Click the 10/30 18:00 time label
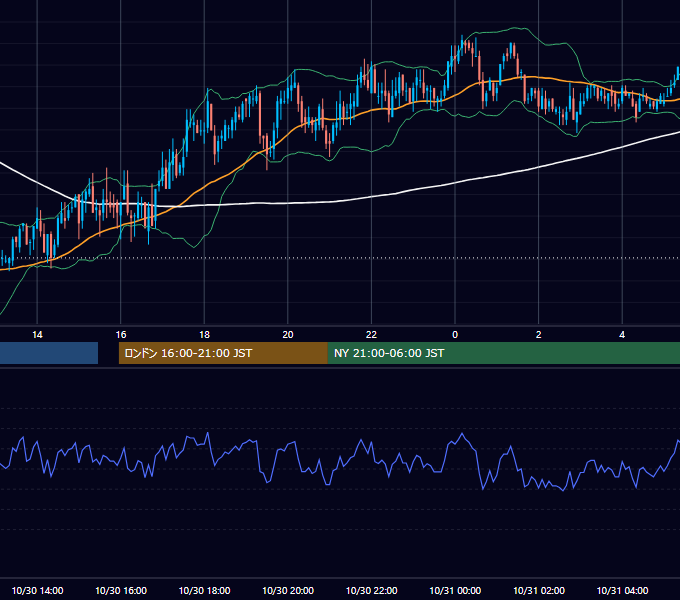Image resolution: width=680 pixels, height=600 pixels. coord(204,590)
